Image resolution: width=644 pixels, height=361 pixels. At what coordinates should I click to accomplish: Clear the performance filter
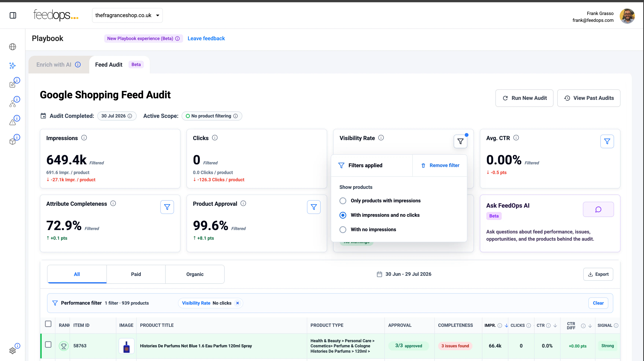click(598, 303)
